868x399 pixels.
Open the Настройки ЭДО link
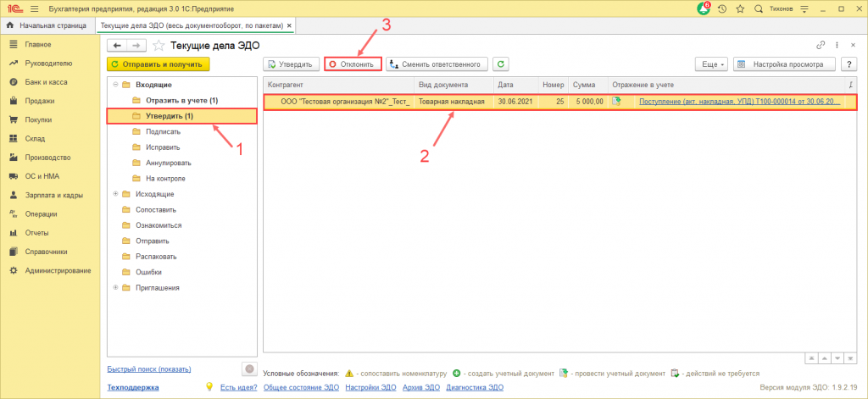click(370, 387)
